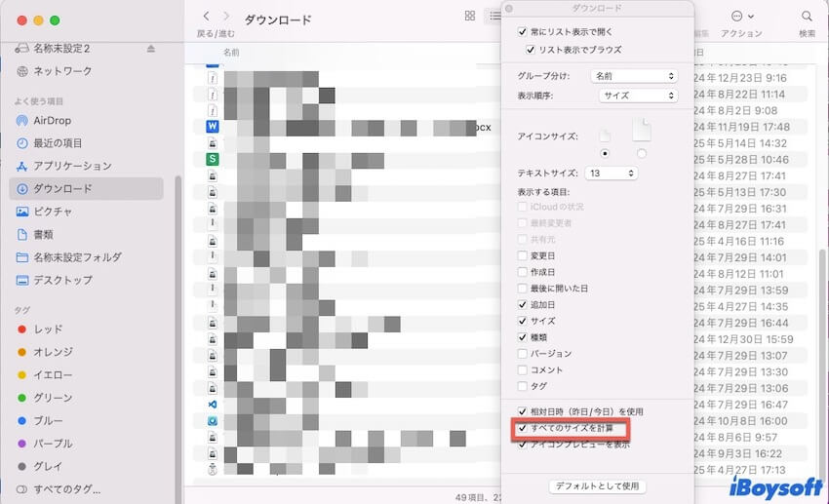Click the back arrow in Finder toolbar
The height and width of the screenshot is (504, 829).
tap(206, 17)
